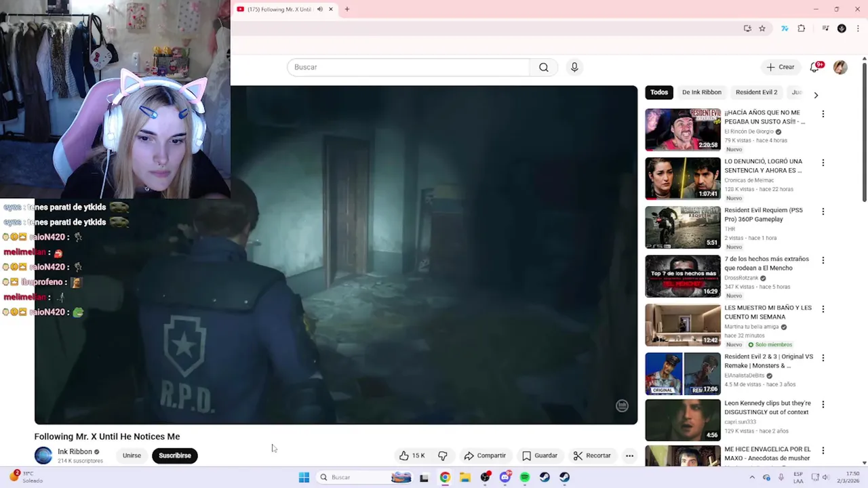The image size is (868, 488).
Task: Click the Compartir button
Action: 485,455
